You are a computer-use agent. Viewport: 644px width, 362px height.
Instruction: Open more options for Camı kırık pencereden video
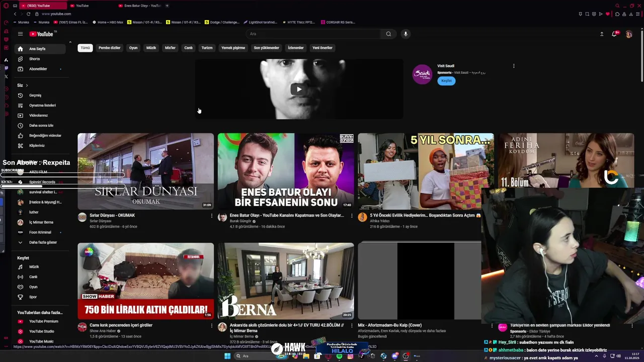pos(211,326)
